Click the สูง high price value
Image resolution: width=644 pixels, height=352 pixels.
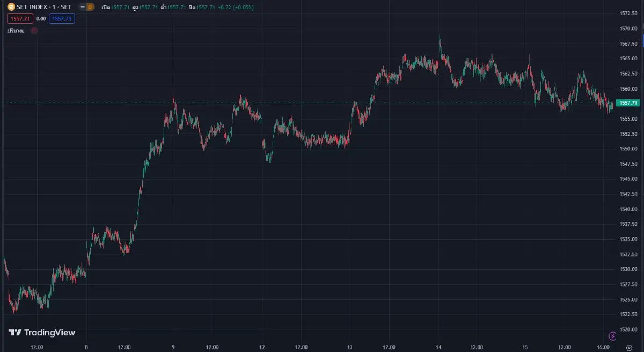(148, 8)
